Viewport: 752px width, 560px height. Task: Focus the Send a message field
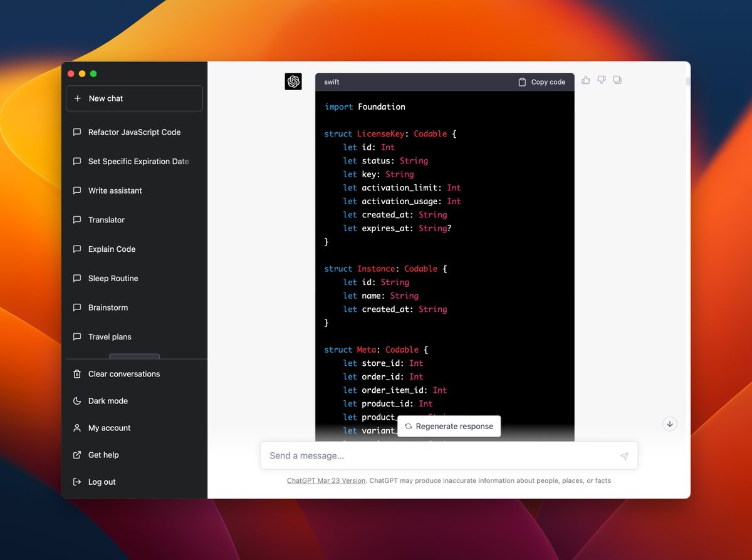point(449,455)
